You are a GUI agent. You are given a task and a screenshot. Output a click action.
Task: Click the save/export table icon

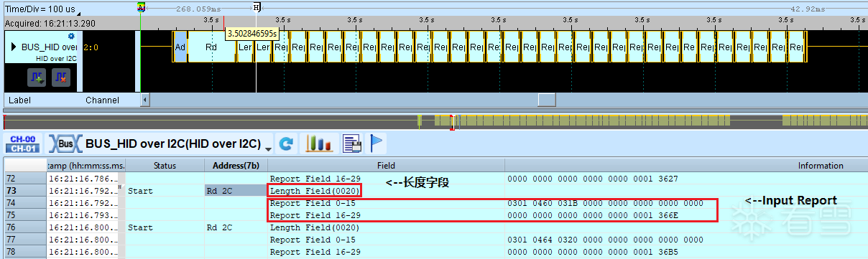pyautogui.click(x=351, y=143)
